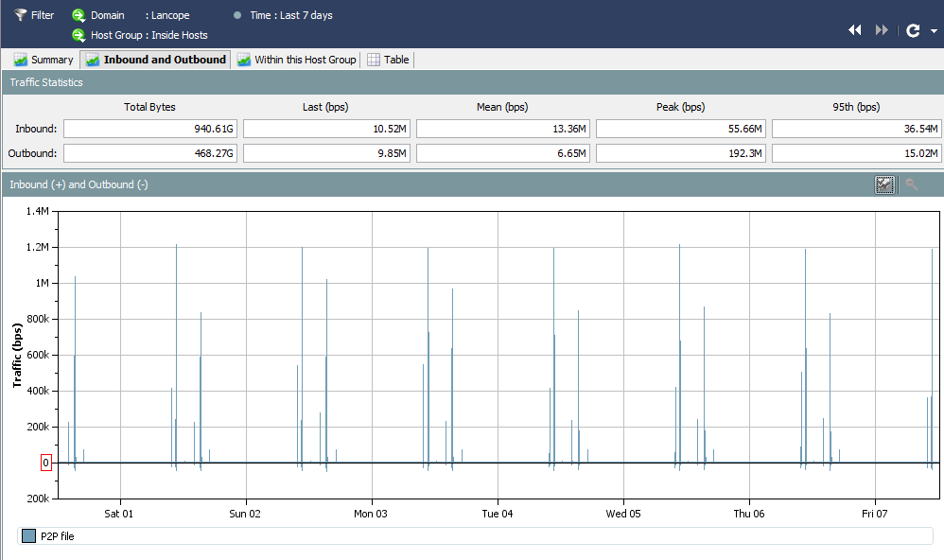Click the rewind double-arrow icon
The image size is (944, 560).
855,30
